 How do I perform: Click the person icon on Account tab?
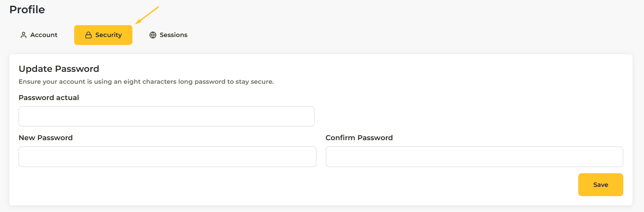tap(24, 35)
